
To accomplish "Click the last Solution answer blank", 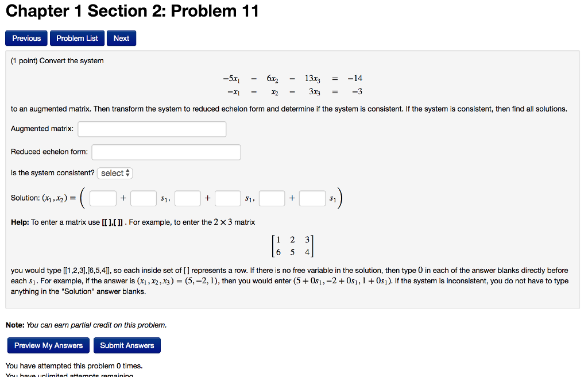I will (x=312, y=198).
